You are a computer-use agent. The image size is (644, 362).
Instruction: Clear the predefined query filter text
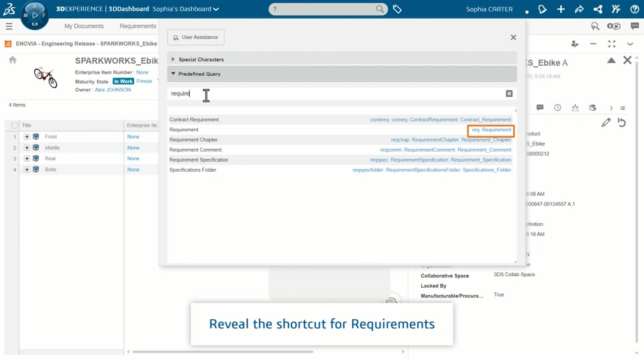(509, 94)
